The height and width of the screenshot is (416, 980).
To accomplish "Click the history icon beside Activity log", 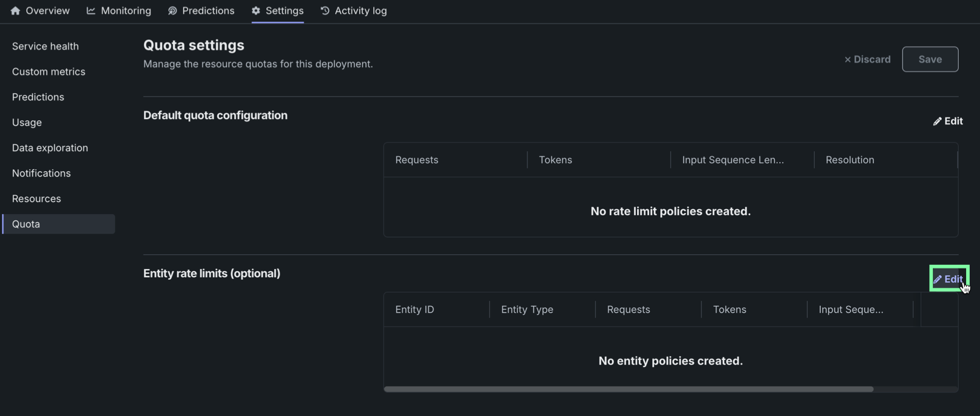I will 325,11.
